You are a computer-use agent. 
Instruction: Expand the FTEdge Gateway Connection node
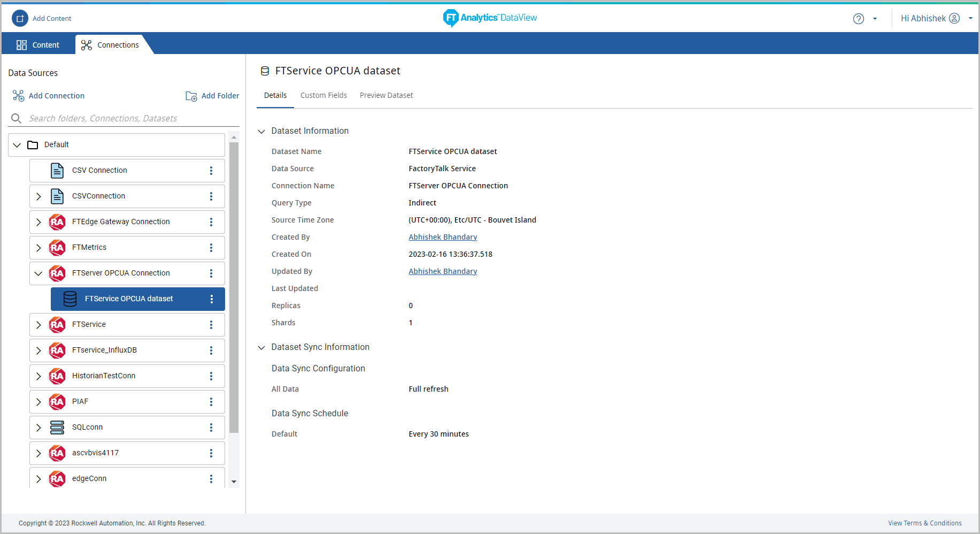(38, 222)
